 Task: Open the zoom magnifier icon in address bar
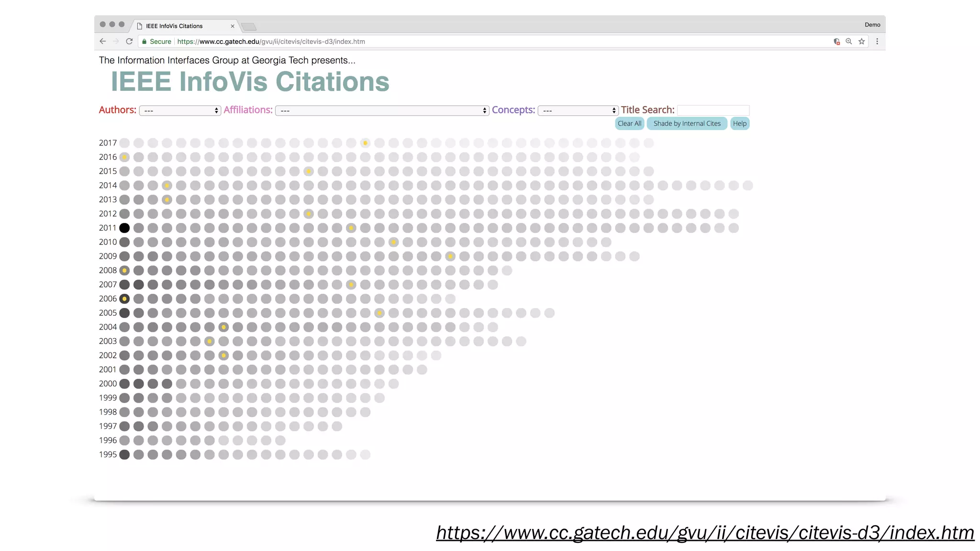[849, 42]
